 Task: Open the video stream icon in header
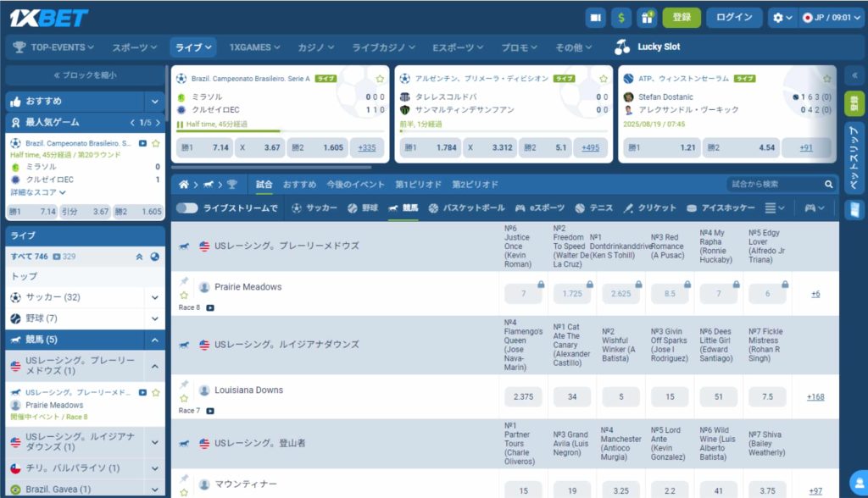click(596, 18)
